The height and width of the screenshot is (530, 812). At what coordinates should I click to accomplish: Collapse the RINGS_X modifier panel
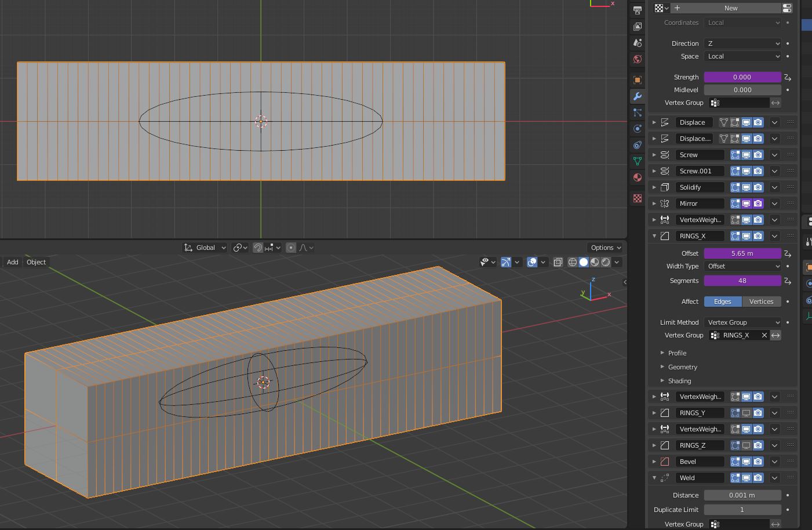(654, 236)
